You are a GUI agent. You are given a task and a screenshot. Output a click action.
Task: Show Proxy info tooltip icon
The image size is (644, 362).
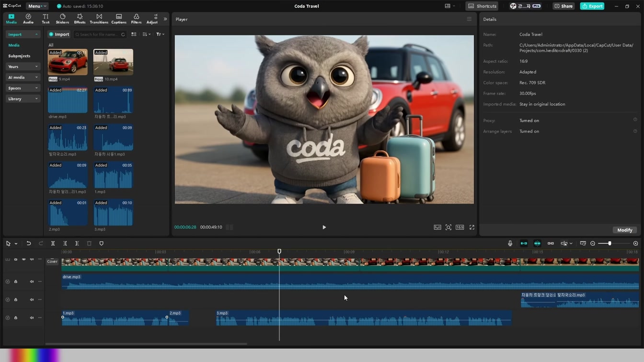[x=635, y=120]
